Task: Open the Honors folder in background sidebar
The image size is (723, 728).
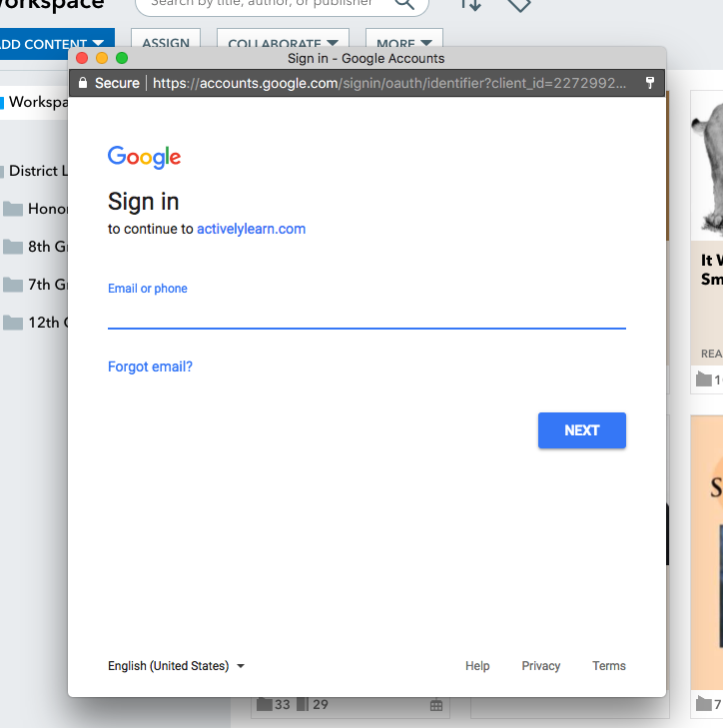Action: (35, 209)
